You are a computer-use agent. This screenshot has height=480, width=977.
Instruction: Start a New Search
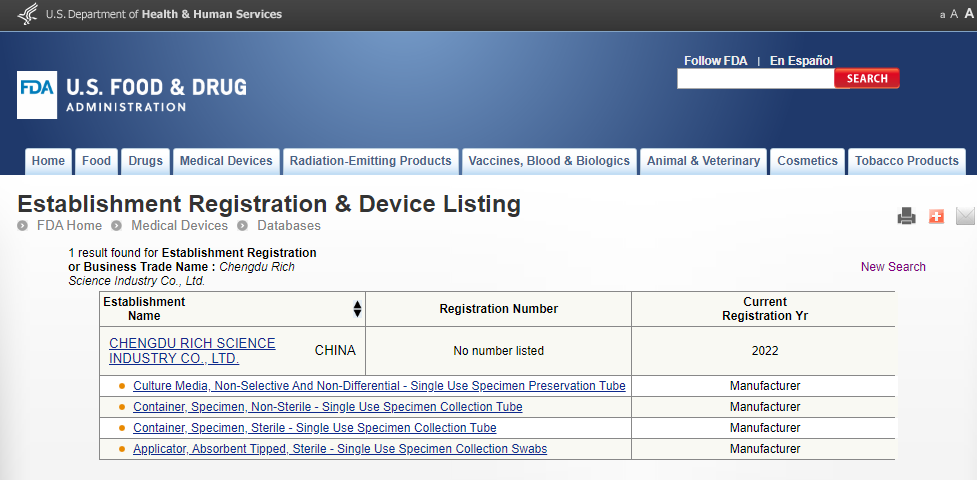click(x=893, y=267)
